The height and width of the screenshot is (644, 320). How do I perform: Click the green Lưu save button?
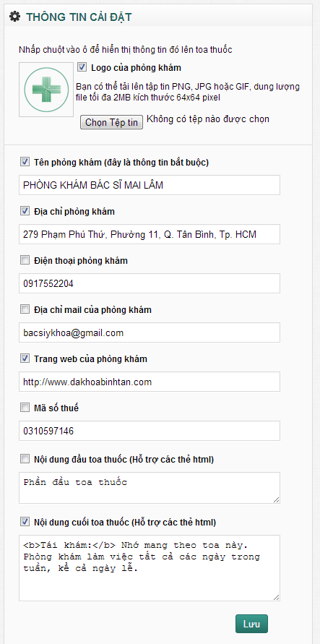(251, 624)
